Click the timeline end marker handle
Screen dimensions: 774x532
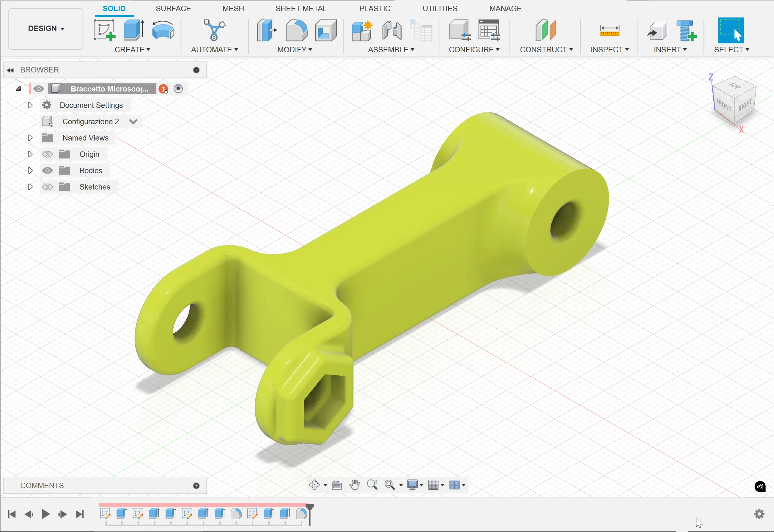(310, 507)
